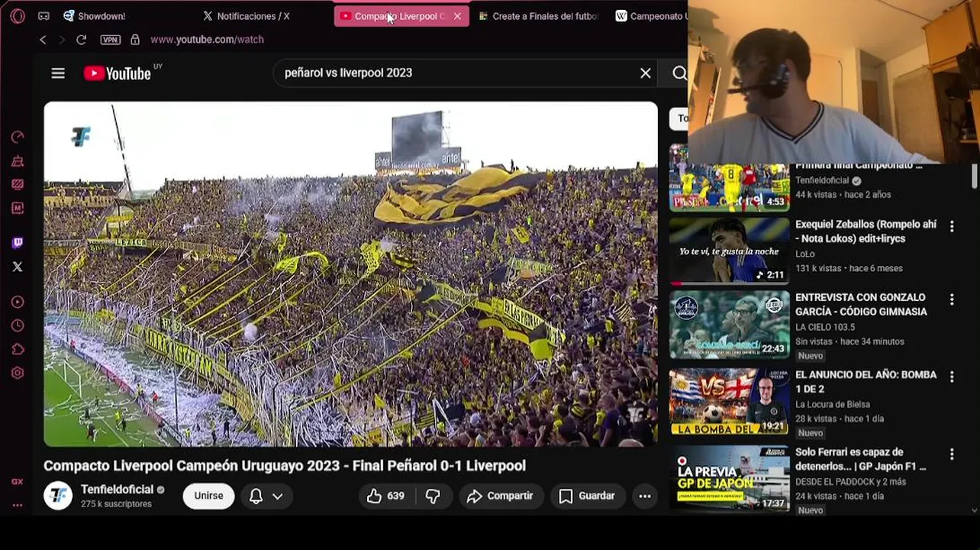Toggle Guardar to save the video
980x550 pixels.
(586, 496)
